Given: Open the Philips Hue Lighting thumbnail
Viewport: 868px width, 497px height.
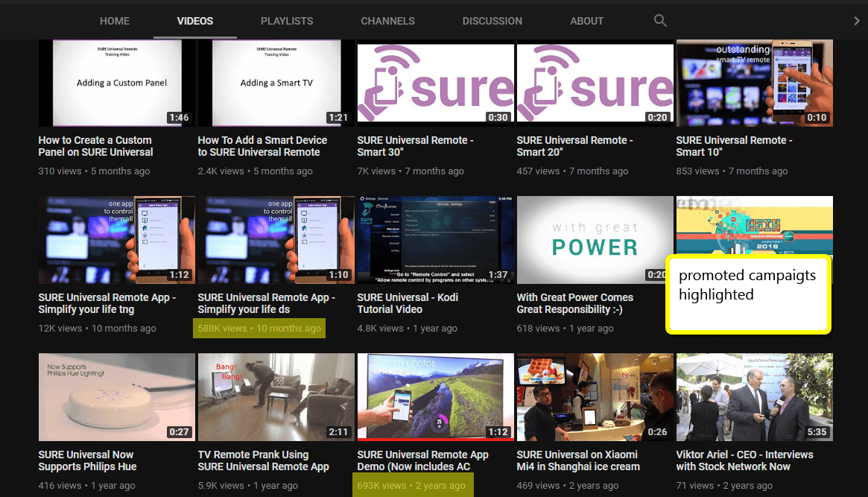Looking at the screenshot, I should click(x=117, y=397).
